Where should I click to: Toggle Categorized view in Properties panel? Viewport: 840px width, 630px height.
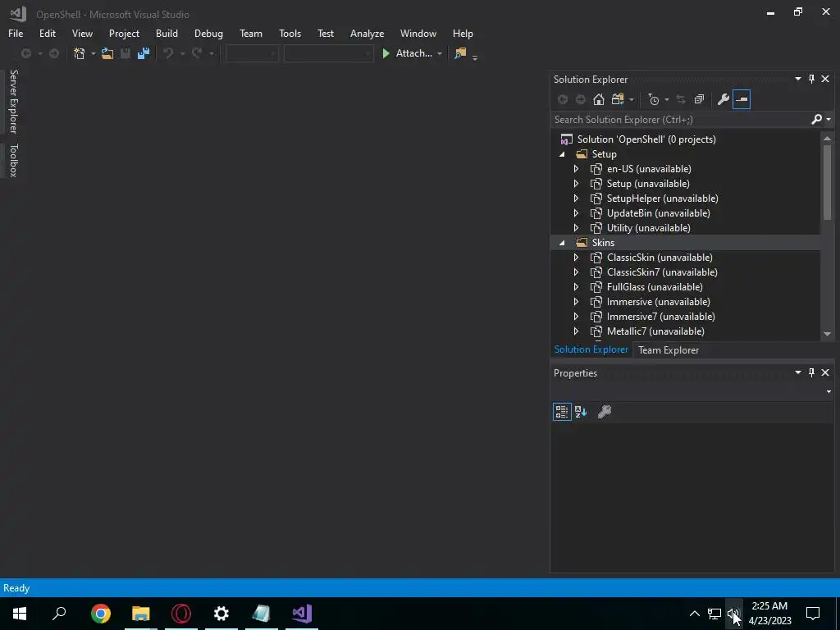tap(562, 412)
